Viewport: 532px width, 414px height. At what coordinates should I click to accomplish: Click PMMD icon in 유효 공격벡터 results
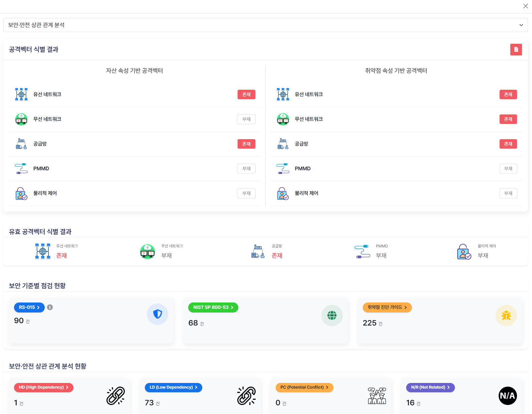tap(362, 251)
